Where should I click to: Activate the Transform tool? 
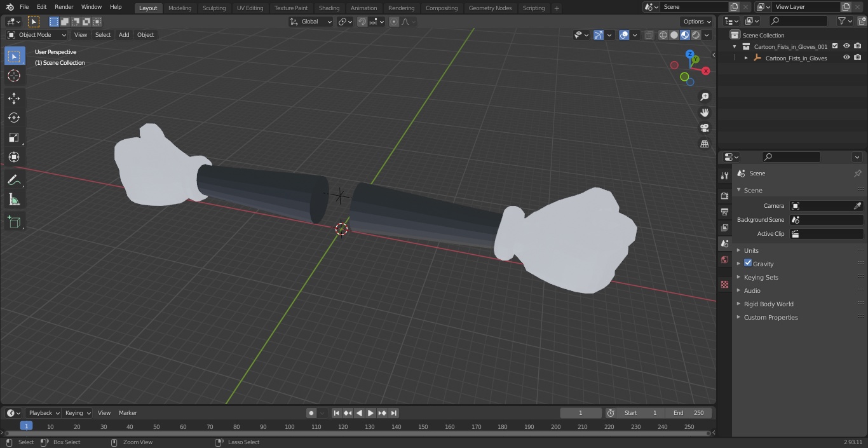click(x=14, y=157)
